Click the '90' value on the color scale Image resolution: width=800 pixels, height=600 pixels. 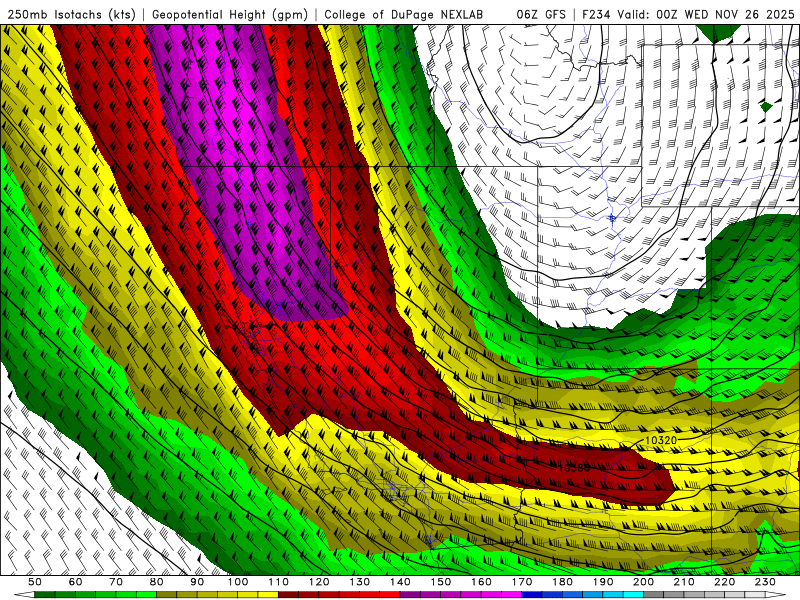(x=197, y=582)
